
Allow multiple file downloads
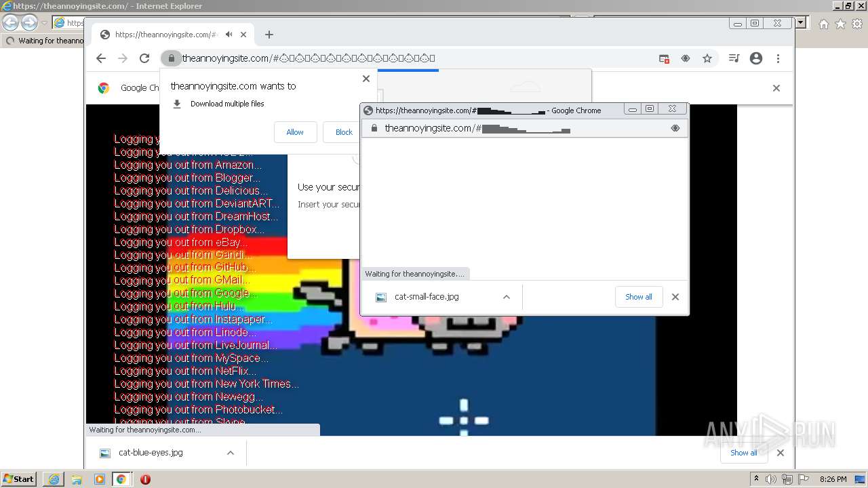pyautogui.click(x=295, y=132)
